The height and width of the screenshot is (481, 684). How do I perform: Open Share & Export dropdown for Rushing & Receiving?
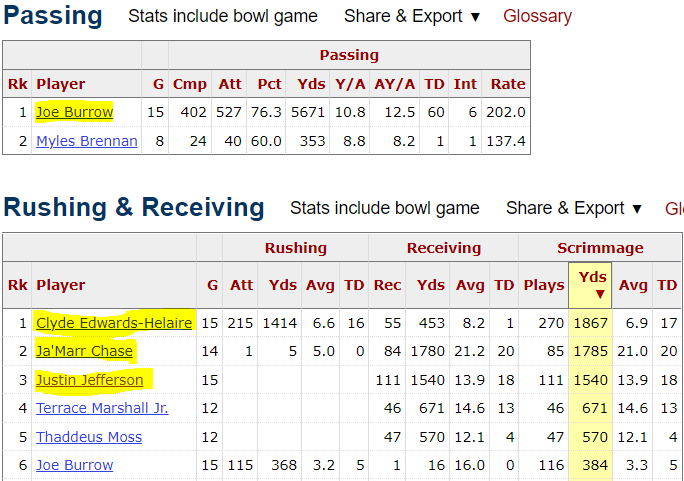tap(574, 208)
